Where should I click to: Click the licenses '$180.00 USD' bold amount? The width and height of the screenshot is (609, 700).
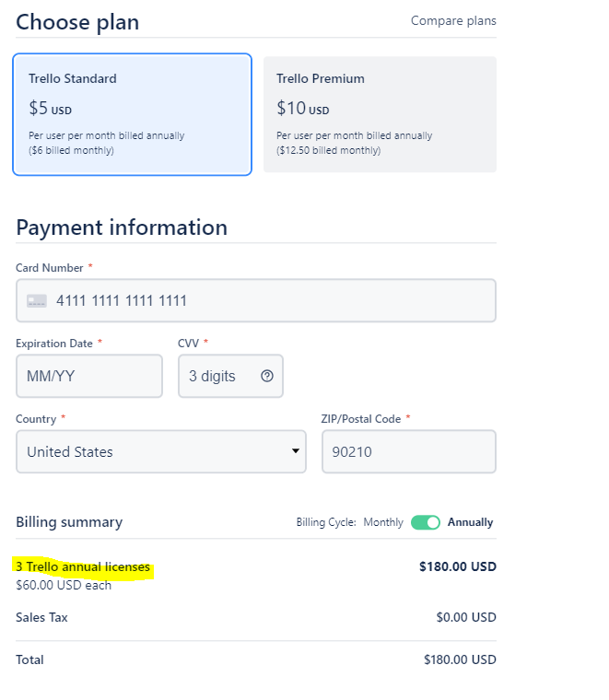click(x=458, y=566)
